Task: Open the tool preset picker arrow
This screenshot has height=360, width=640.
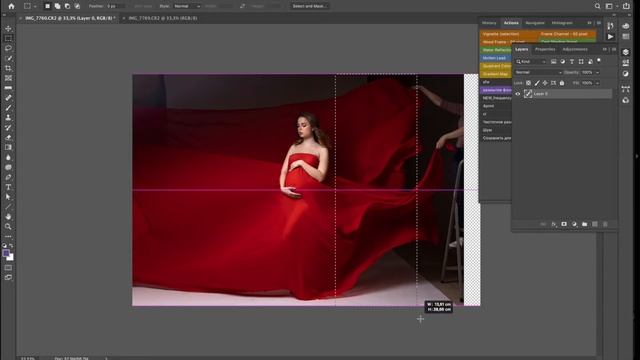Action: (35, 6)
